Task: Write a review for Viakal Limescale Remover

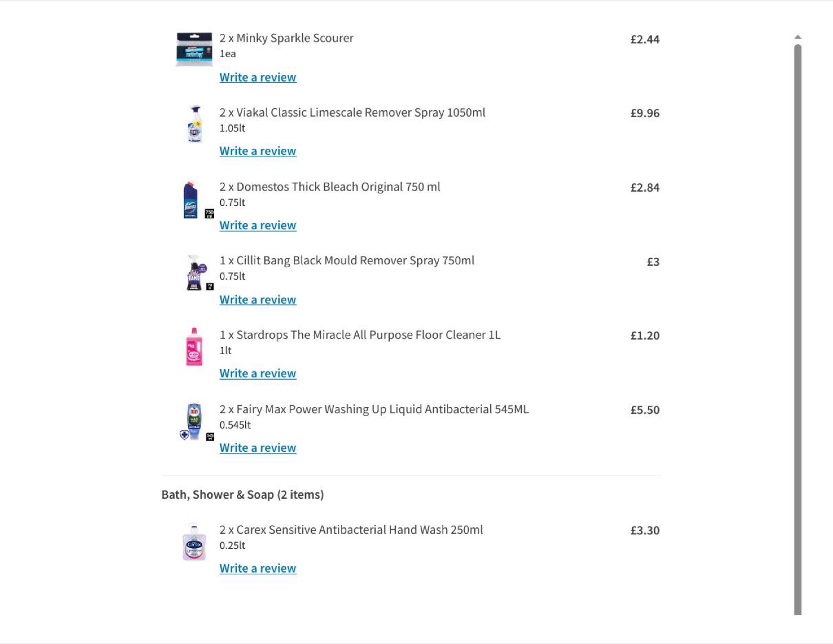Action: point(258,151)
